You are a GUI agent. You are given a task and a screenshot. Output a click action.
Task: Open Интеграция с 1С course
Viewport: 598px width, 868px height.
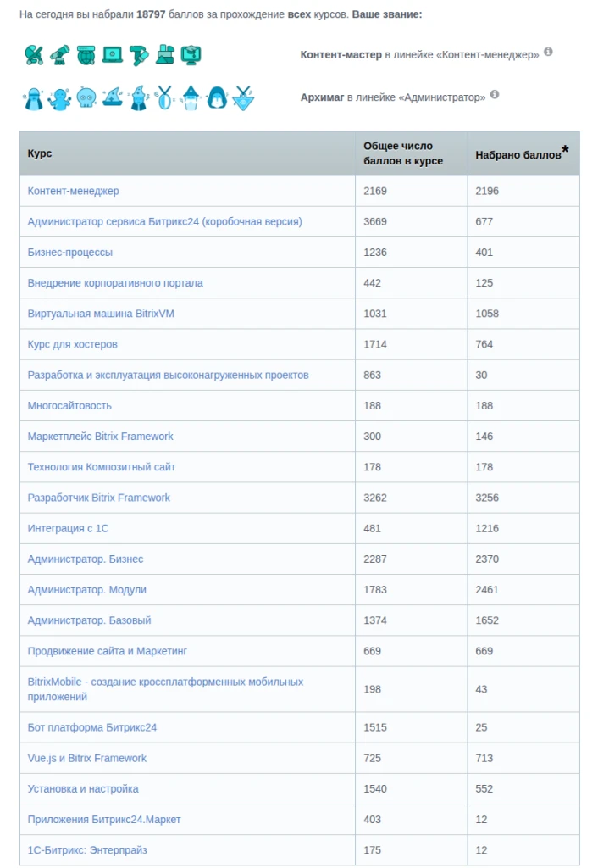coord(68,529)
